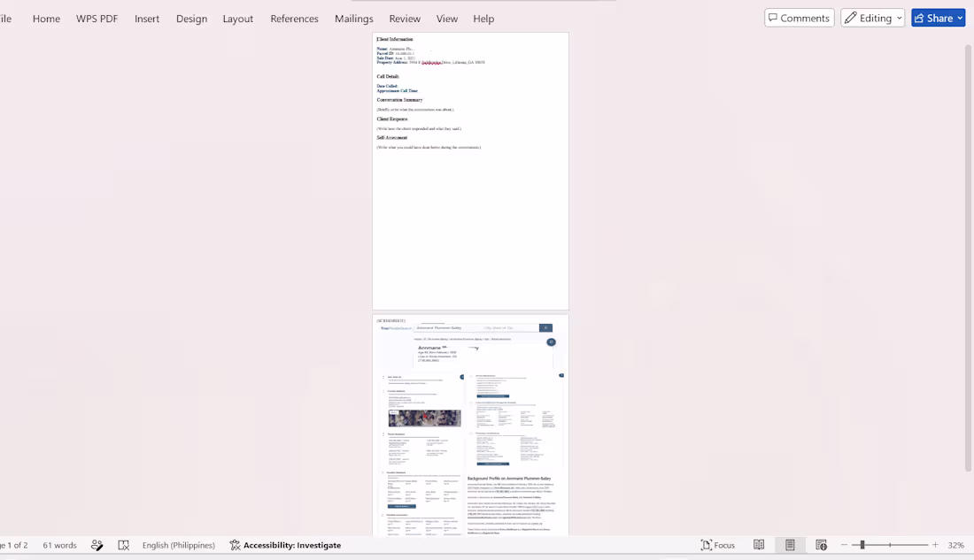The image size is (974, 560).
Task: Open the Mailings tab
Action: [x=353, y=19]
